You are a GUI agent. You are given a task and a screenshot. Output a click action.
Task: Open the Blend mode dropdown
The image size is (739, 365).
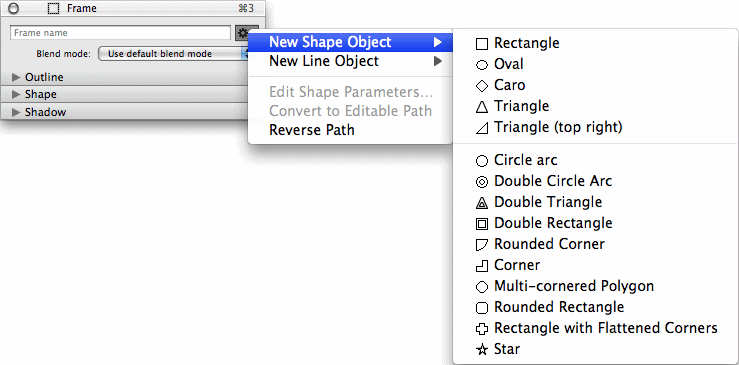(173, 54)
